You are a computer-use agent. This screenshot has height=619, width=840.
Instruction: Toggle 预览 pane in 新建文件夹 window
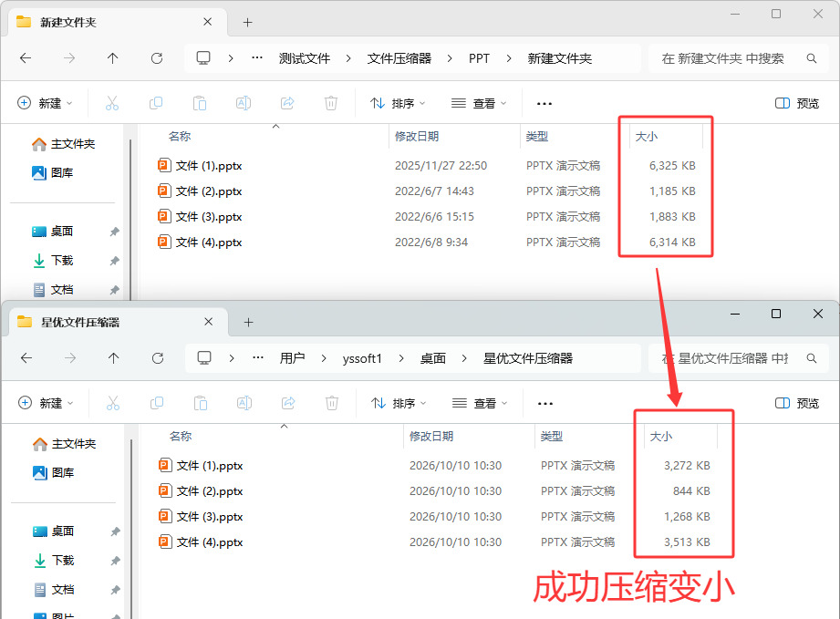[797, 103]
